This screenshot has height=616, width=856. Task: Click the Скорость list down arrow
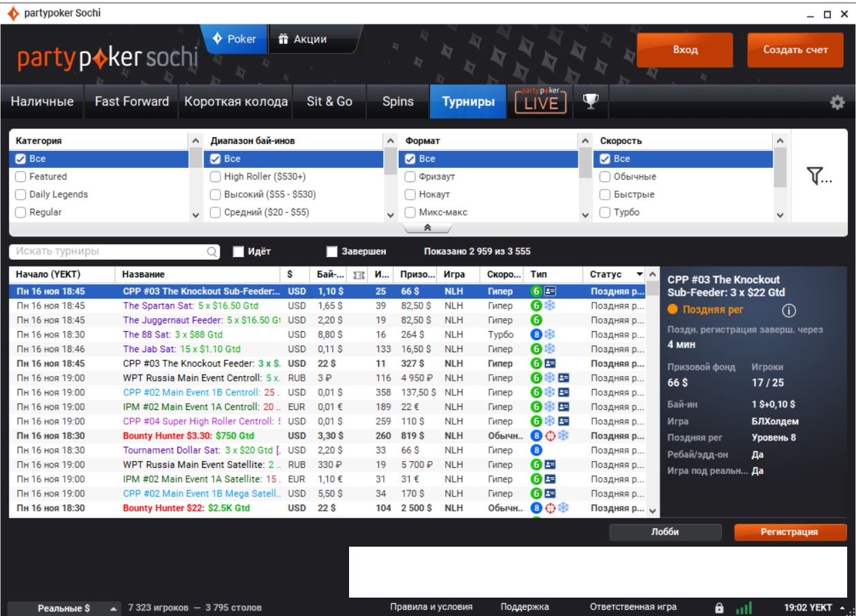tap(780, 215)
